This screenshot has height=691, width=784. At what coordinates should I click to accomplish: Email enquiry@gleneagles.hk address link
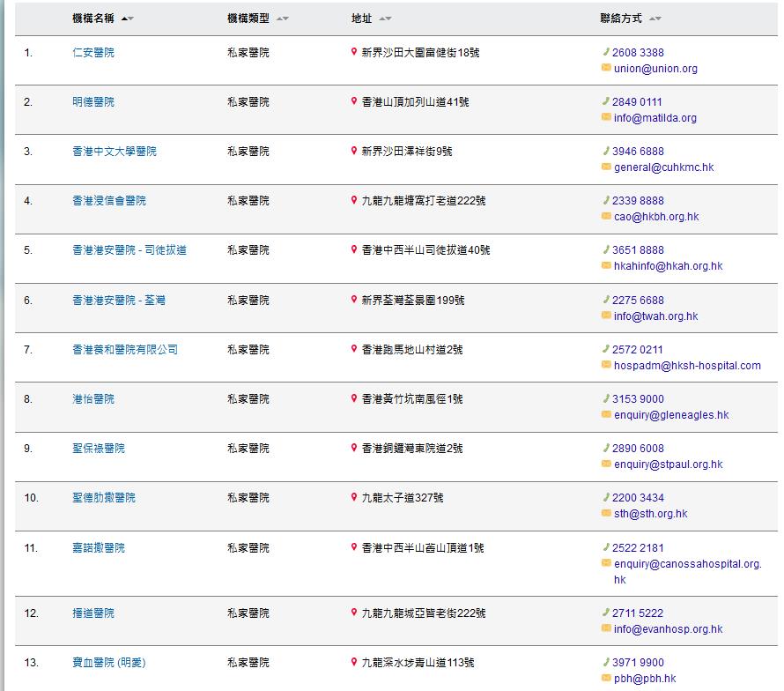coord(671,415)
